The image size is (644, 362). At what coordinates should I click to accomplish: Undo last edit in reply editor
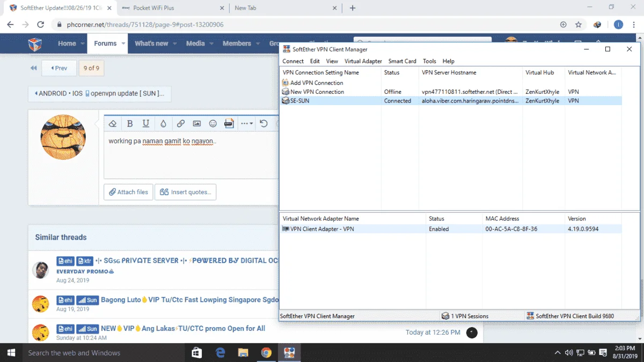click(264, 123)
